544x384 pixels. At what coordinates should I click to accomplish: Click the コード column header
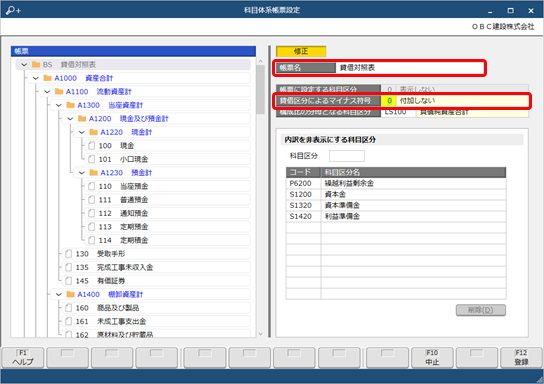point(303,172)
